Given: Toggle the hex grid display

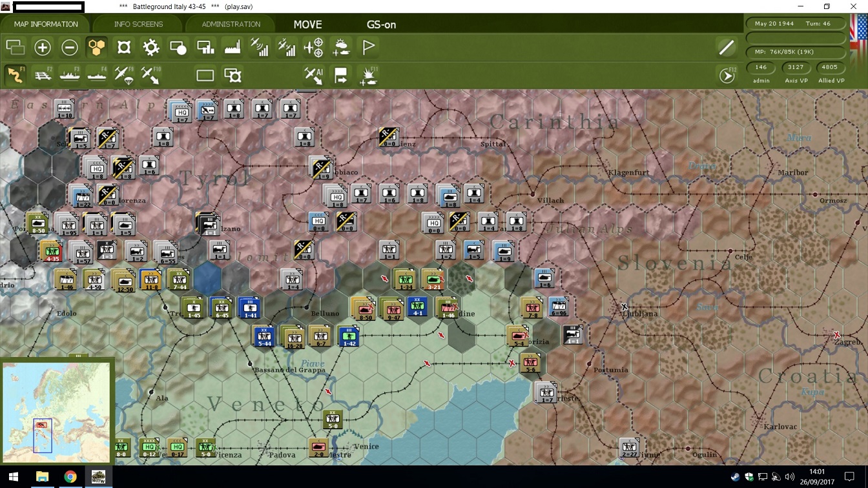Looking at the screenshot, I should (x=96, y=47).
